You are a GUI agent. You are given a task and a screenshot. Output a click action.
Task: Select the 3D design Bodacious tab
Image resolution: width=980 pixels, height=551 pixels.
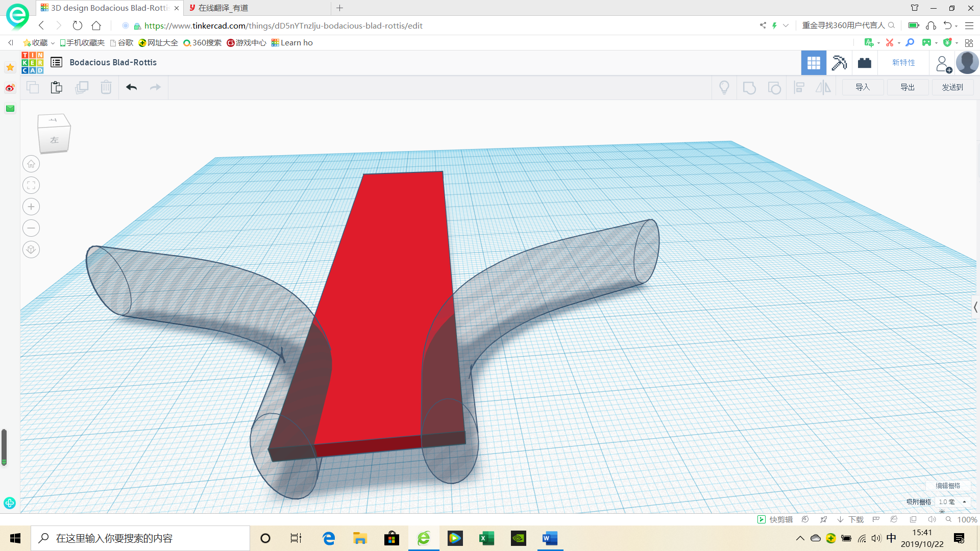tap(109, 8)
